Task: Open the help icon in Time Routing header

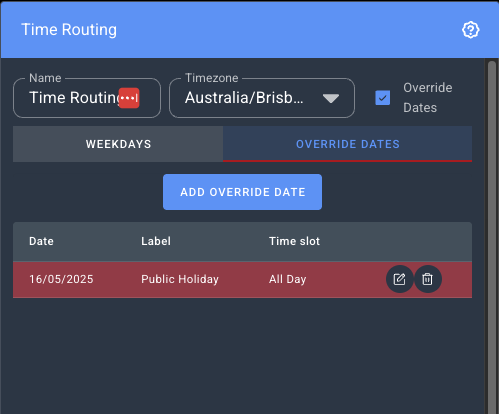Action: [470, 30]
